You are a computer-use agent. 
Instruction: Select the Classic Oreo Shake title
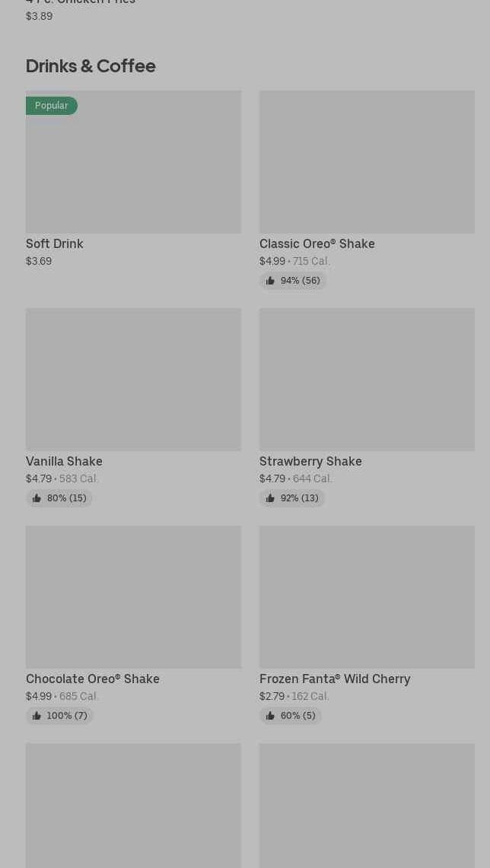coord(317,243)
